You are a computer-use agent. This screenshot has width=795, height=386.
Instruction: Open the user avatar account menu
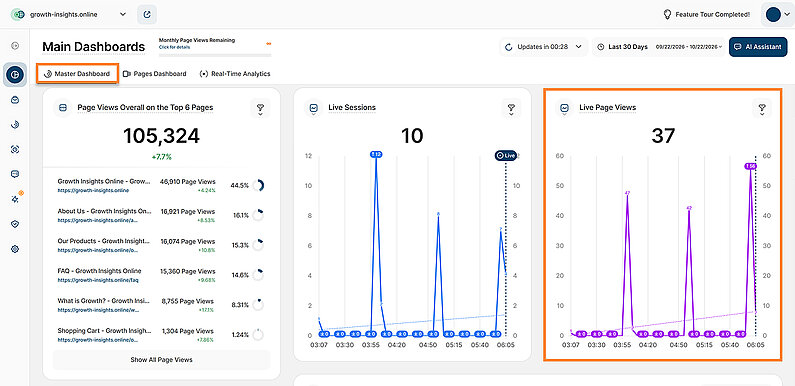pos(777,15)
